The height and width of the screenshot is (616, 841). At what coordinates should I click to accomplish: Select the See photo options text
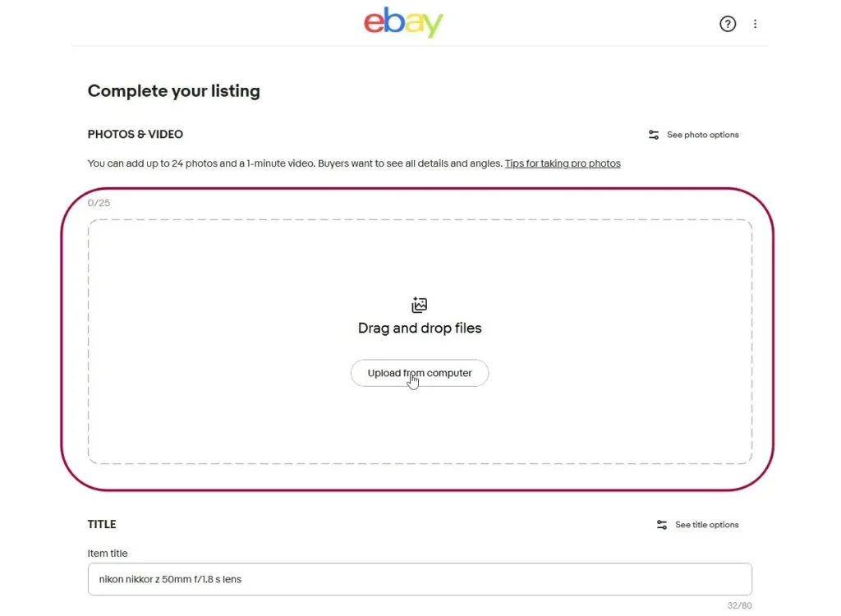pyautogui.click(x=703, y=135)
